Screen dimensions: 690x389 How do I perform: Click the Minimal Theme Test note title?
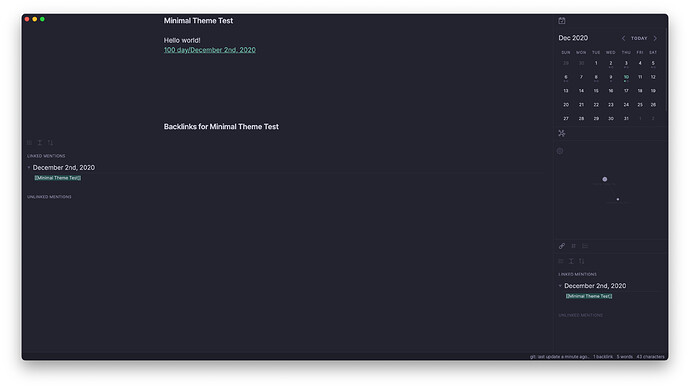click(198, 21)
